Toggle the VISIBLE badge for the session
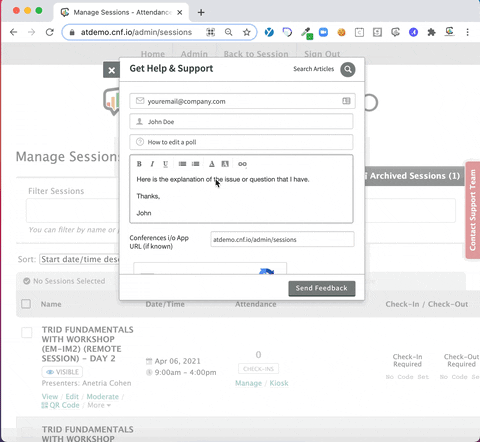 (62, 372)
